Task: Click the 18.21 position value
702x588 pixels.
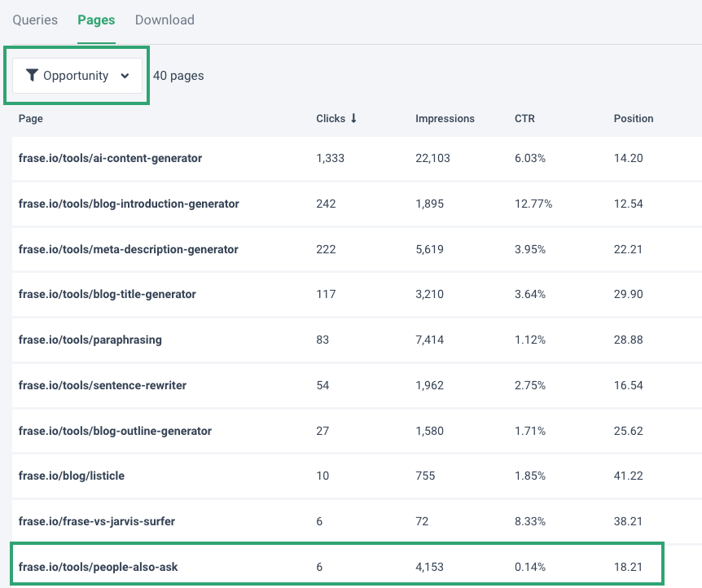Action: click(x=628, y=568)
